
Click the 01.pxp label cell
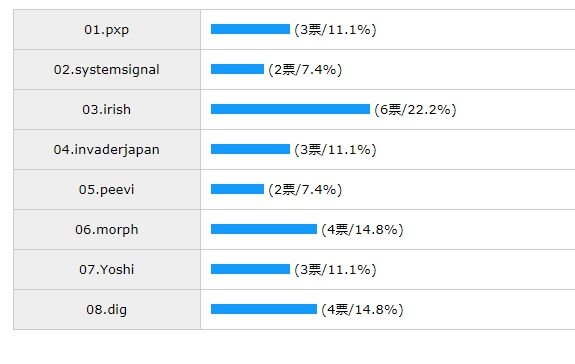click(x=107, y=30)
